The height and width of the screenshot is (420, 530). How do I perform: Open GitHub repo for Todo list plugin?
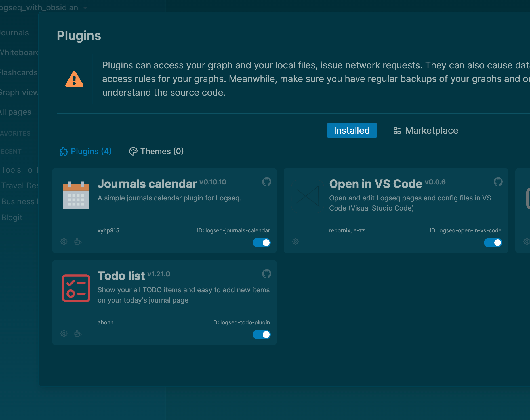point(266,274)
